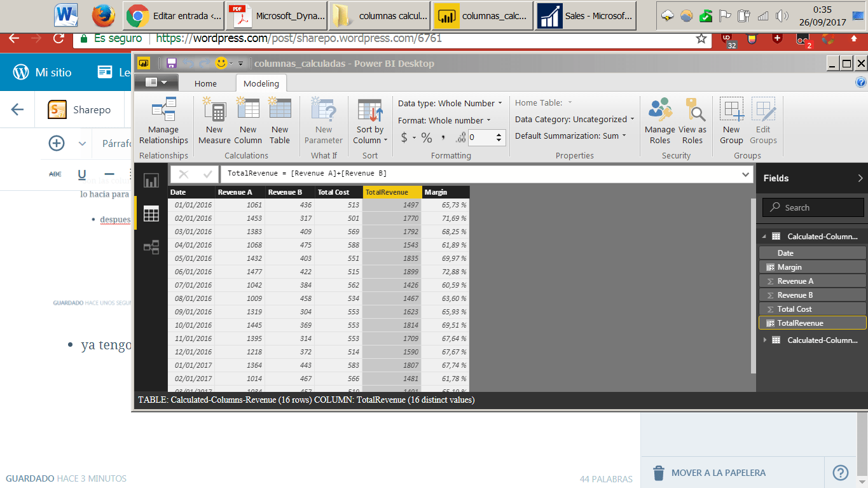
Task: Click Mover a la papelera
Action: [708, 473]
